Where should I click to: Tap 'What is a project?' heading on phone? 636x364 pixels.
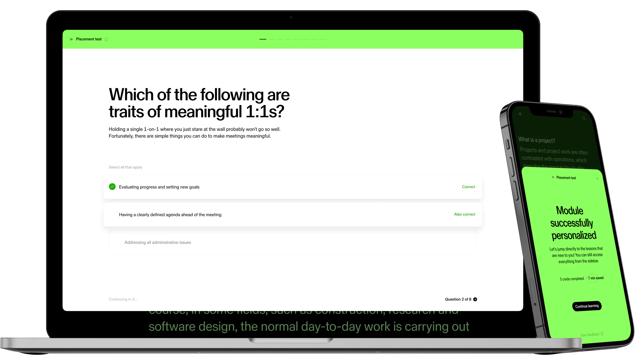click(x=536, y=140)
